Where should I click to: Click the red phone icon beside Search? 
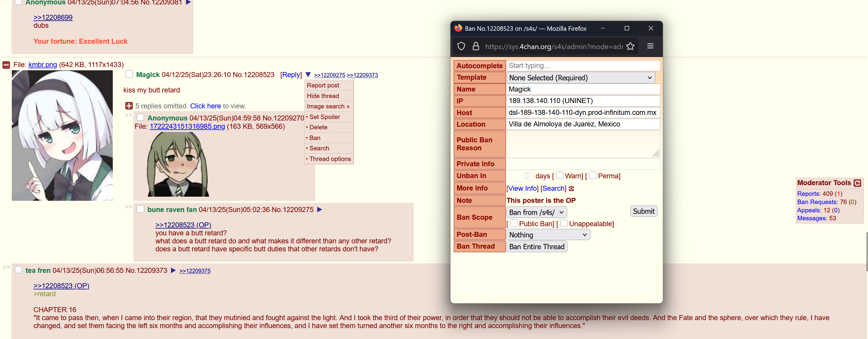pos(572,189)
